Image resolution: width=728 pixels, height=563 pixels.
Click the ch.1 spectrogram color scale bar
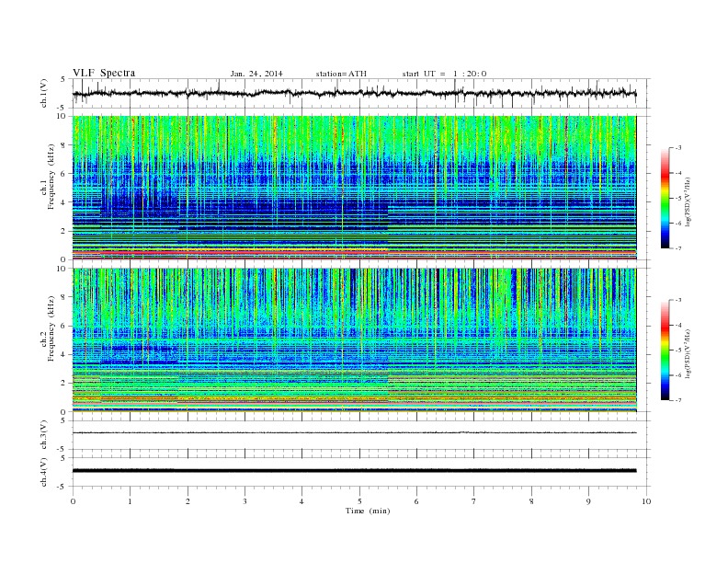(x=665, y=199)
